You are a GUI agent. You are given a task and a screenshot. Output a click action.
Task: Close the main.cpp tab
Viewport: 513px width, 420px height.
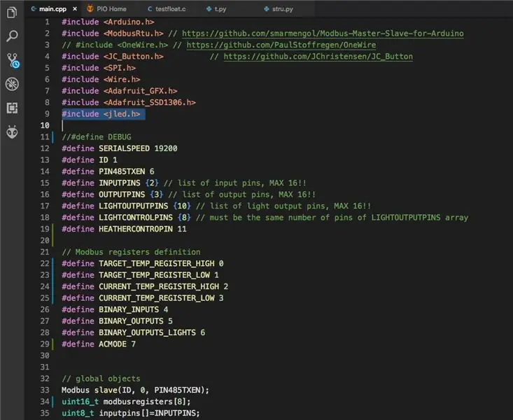point(75,9)
